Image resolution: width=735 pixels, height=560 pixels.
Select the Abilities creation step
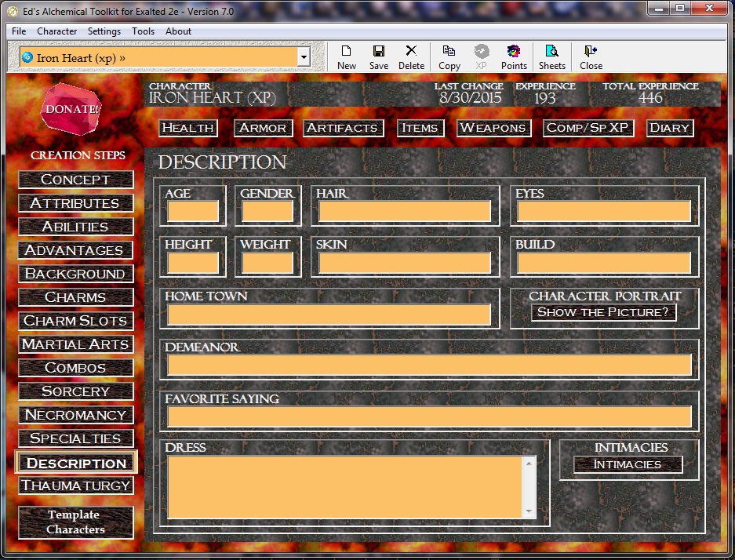(x=76, y=227)
